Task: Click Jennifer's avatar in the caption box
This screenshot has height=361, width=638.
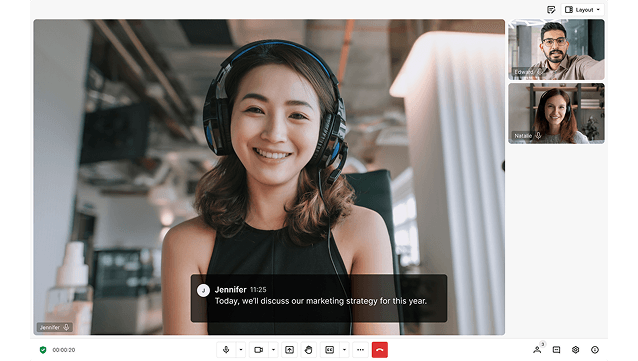Action: click(203, 290)
